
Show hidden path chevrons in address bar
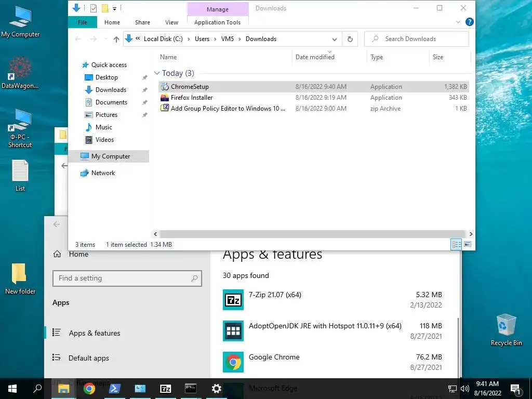pyautogui.click(x=138, y=38)
